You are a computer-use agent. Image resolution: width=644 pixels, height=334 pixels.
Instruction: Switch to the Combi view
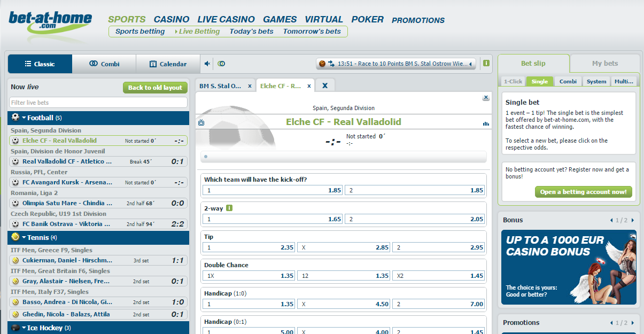[104, 64]
